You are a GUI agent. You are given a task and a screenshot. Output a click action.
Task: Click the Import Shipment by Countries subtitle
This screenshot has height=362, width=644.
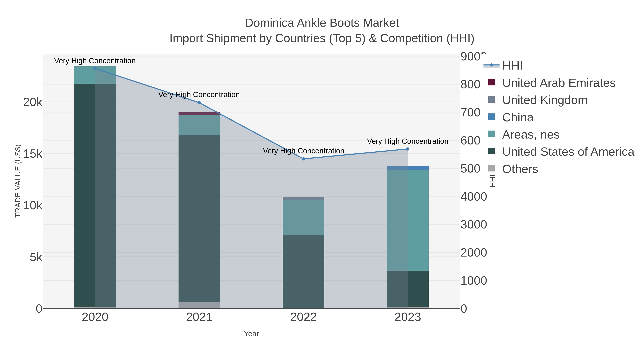(x=322, y=38)
